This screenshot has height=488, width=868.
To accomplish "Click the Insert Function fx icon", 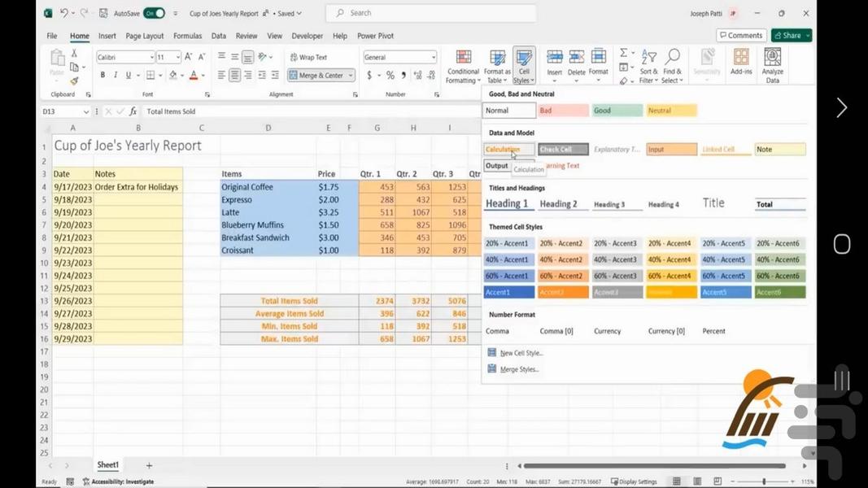I will pyautogui.click(x=133, y=111).
